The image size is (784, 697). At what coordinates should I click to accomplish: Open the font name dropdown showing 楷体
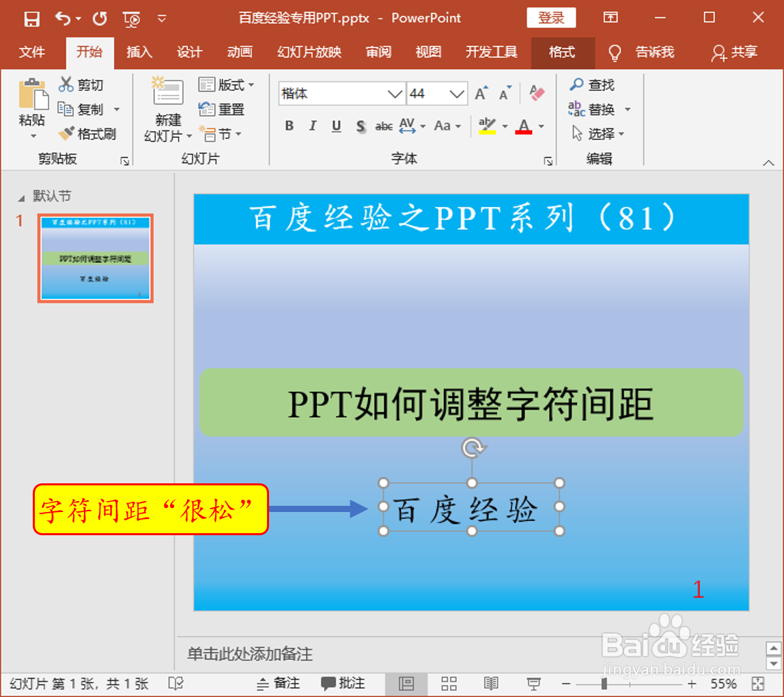coord(395,94)
